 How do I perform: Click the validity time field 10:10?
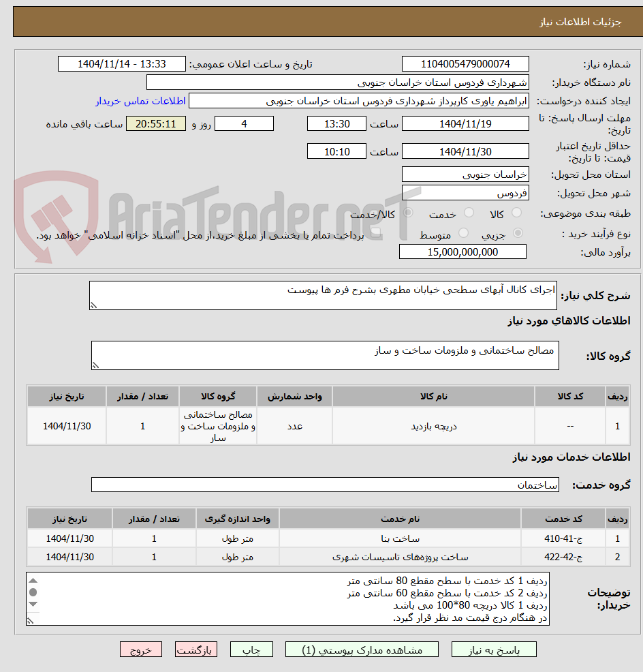[x=336, y=151]
